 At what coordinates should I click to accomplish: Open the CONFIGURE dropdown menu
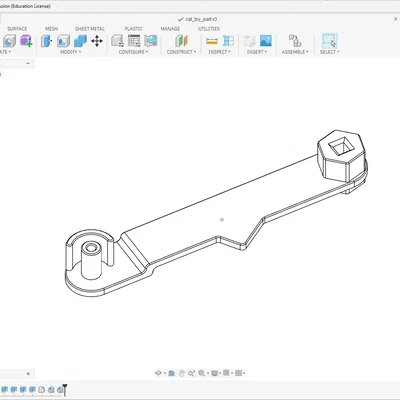(x=133, y=52)
